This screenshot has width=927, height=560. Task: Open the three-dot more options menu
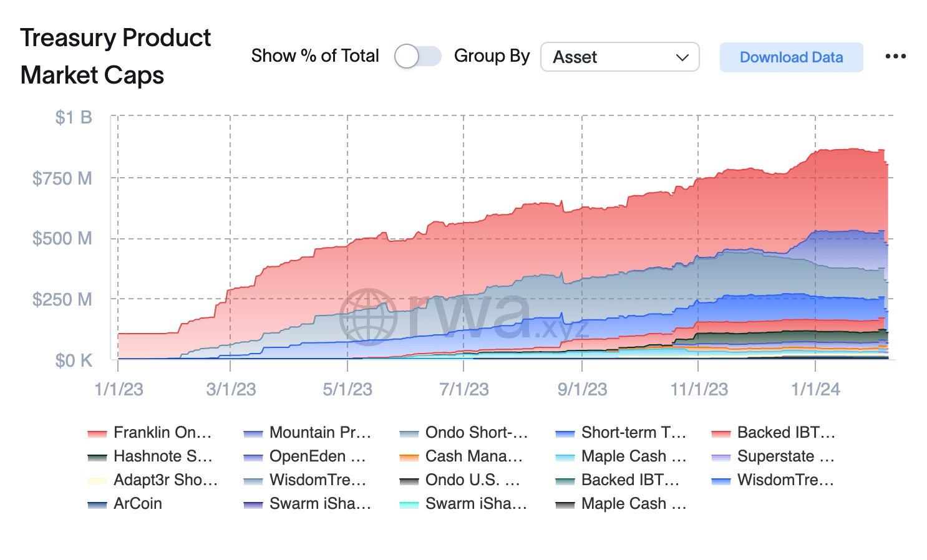tap(895, 56)
